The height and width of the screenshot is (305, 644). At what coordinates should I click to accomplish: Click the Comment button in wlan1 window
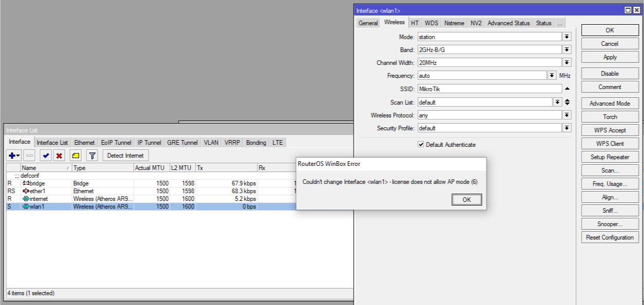pos(610,87)
